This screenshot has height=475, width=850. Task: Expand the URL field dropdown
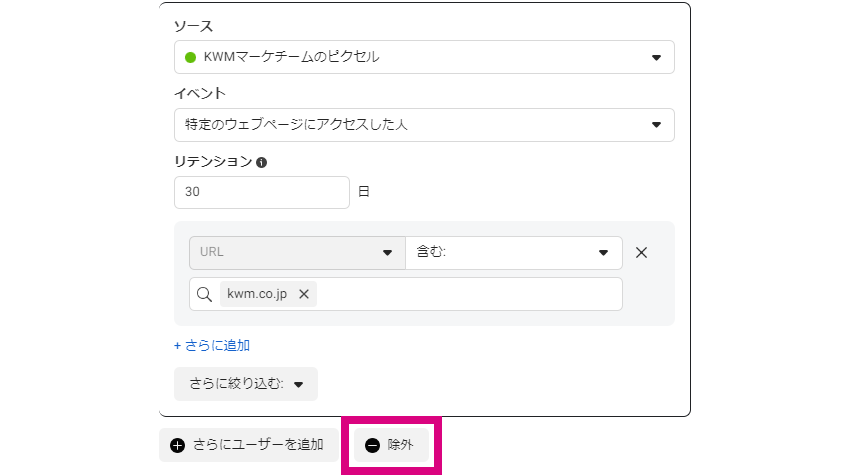click(297, 253)
